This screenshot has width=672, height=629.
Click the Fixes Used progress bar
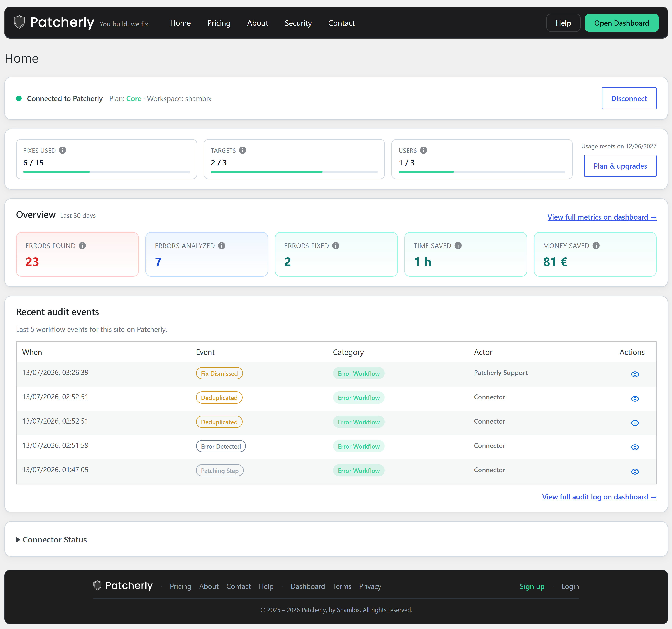(107, 172)
